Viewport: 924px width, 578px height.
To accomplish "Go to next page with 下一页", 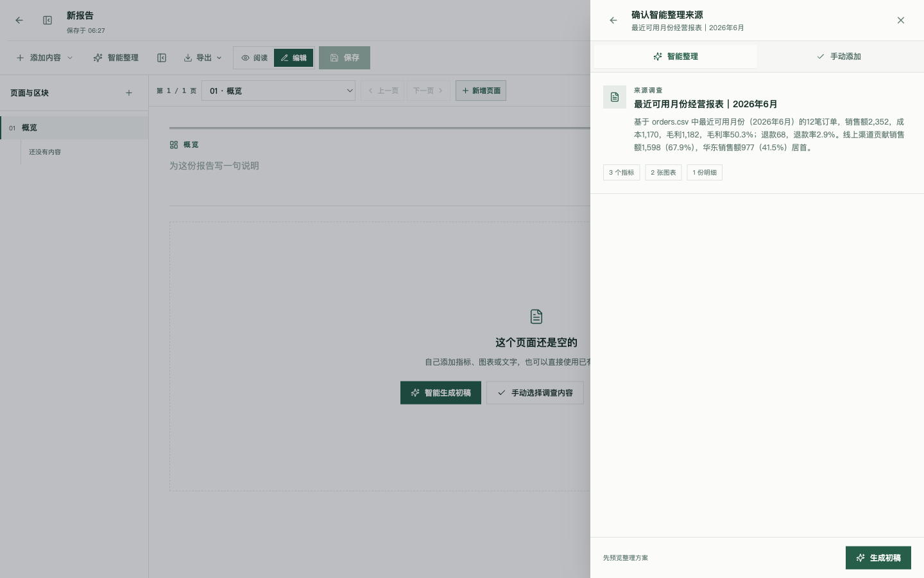I will point(428,91).
